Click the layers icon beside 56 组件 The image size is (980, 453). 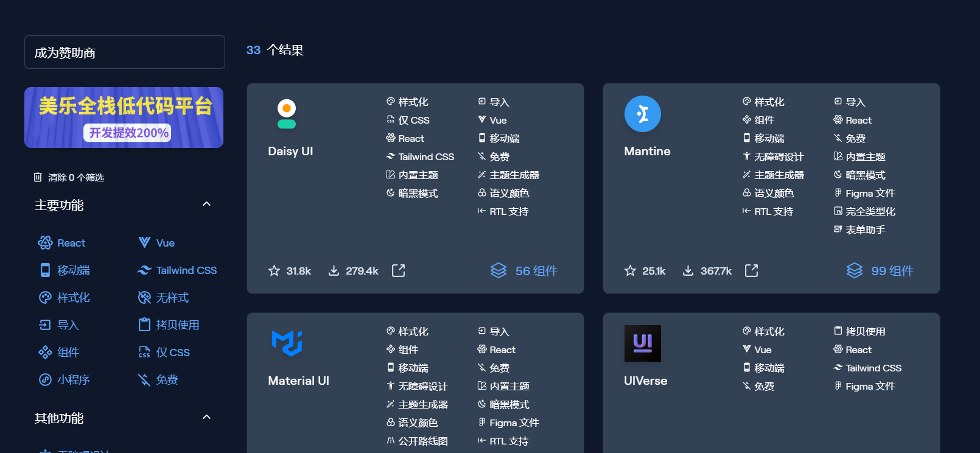pyautogui.click(x=499, y=270)
